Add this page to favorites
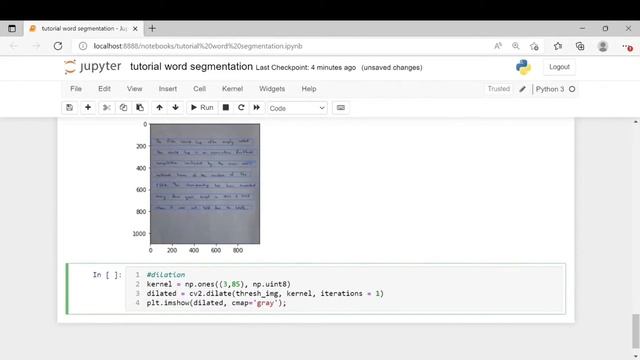This screenshot has width=640, height=360. [534, 46]
